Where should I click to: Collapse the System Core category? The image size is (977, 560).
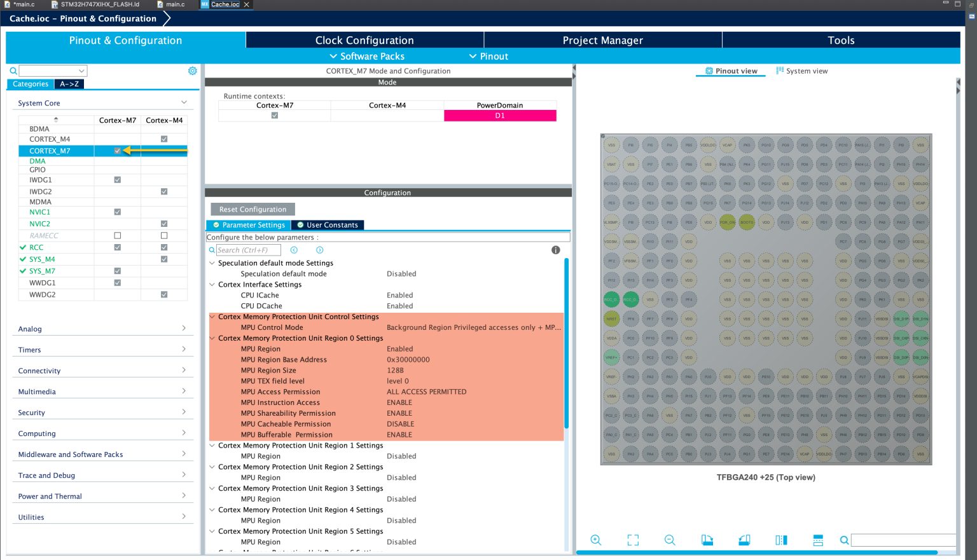[x=184, y=102]
